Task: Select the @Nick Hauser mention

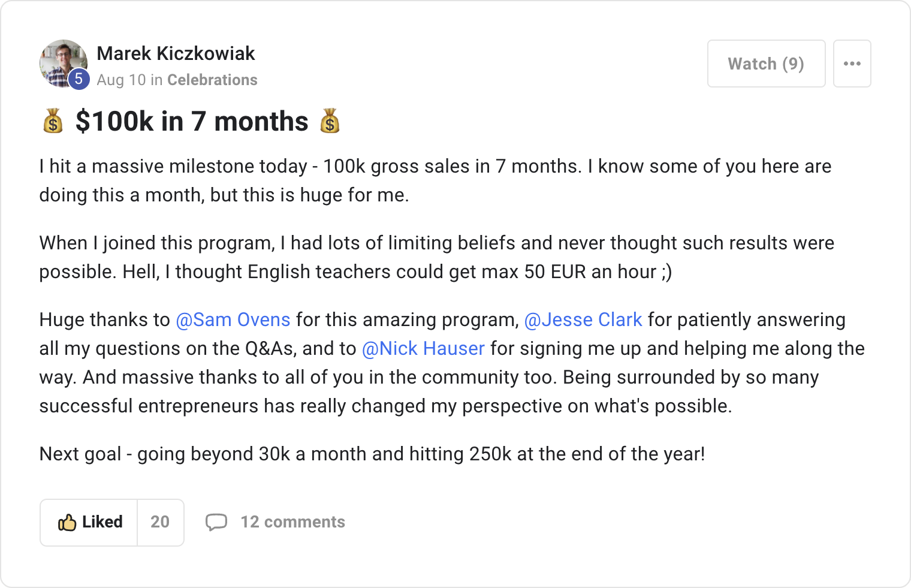Action: (423, 348)
